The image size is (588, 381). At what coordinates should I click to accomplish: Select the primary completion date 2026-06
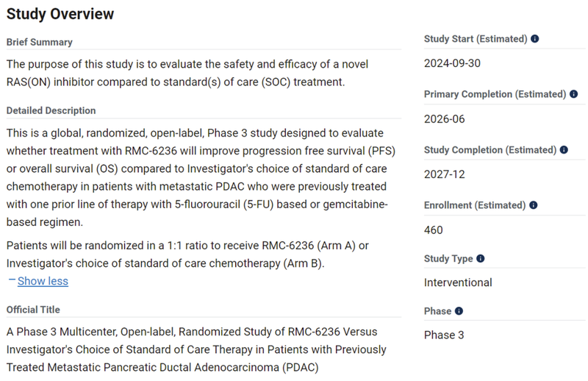click(445, 119)
